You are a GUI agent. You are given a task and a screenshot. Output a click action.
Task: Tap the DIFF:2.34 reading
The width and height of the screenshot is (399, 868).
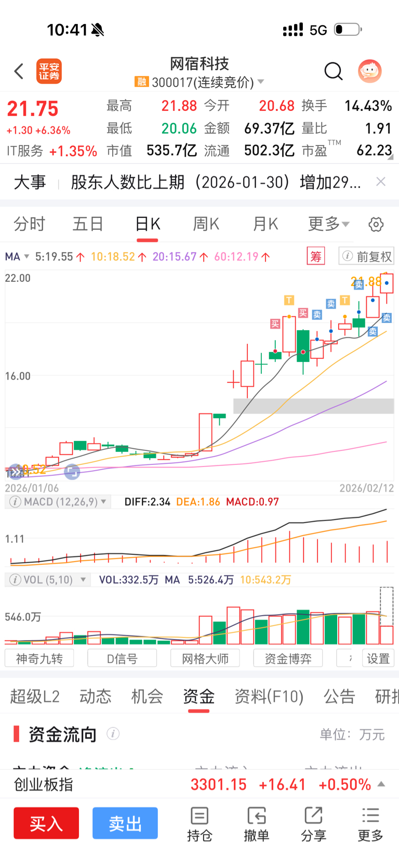click(x=148, y=502)
